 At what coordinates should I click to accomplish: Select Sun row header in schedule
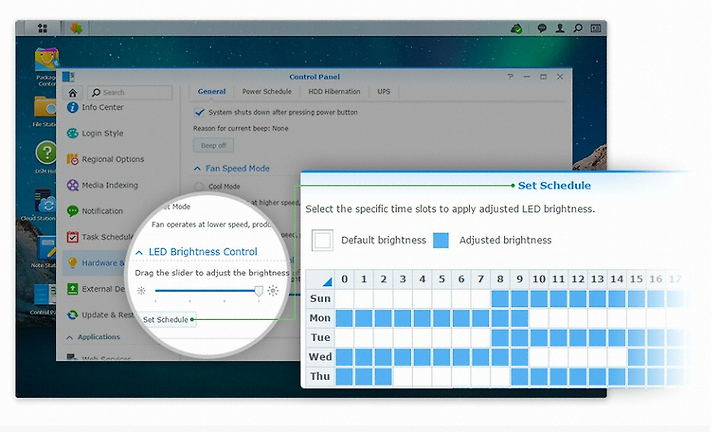pos(321,298)
